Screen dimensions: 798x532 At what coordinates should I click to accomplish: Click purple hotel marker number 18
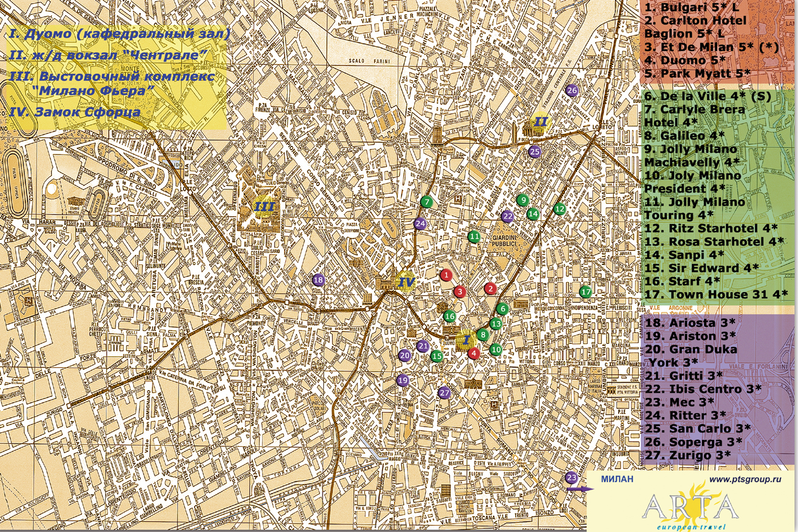click(318, 280)
